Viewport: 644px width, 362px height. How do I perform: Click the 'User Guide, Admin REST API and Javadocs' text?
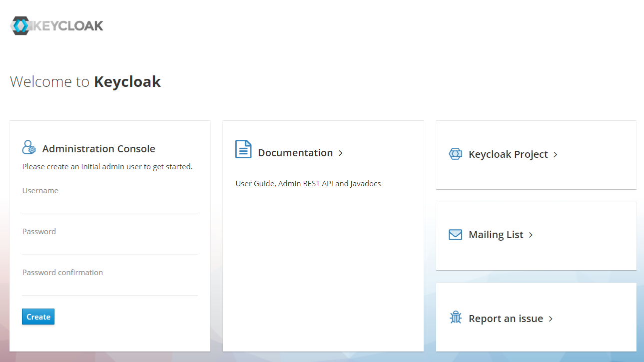308,184
